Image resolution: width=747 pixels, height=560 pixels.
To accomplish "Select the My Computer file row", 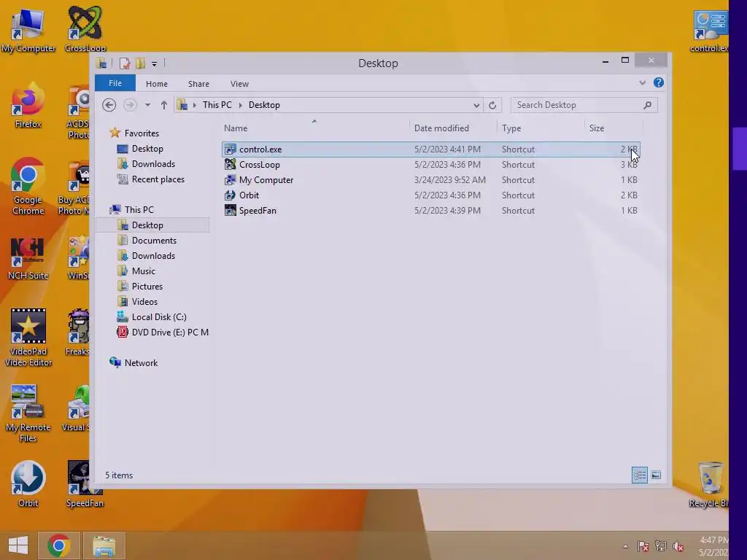I will tap(430, 179).
